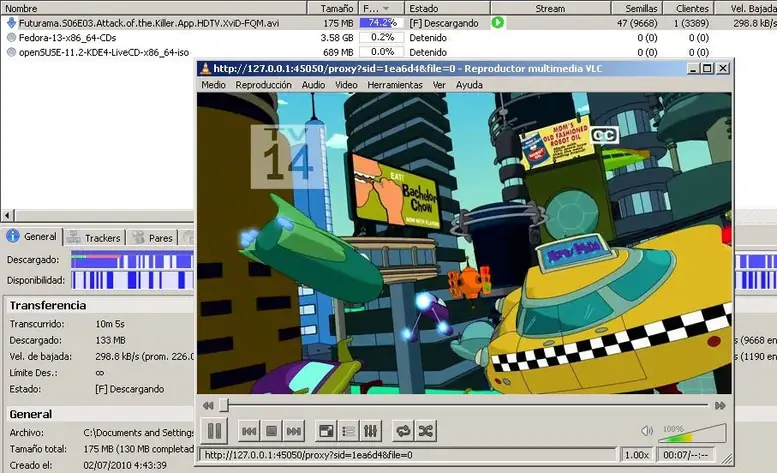This screenshot has width=777, height=473.
Task: Click the grey status icon of Fedora-13 torrent
Action: pos(11,37)
